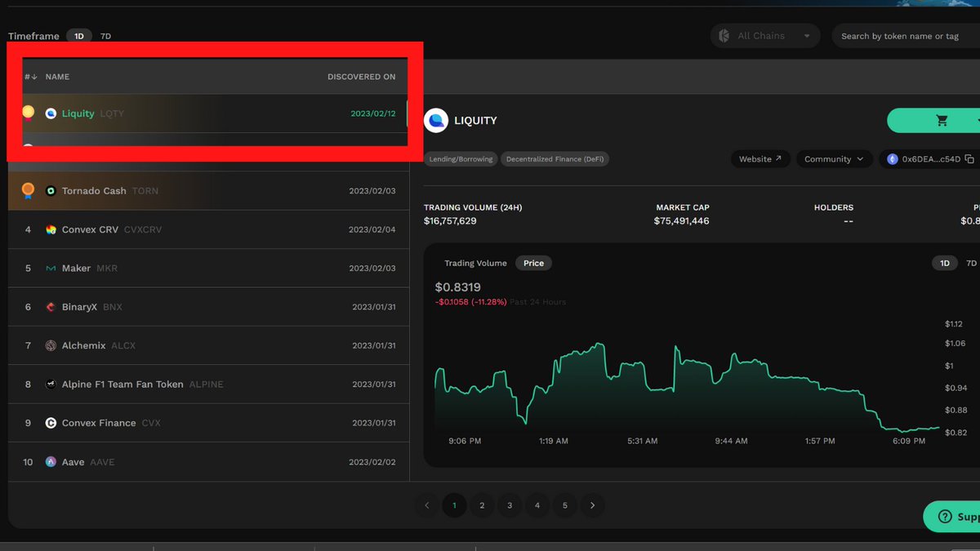The height and width of the screenshot is (551, 980).
Task: Sort by DISCOVERED ON column header
Action: tap(362, 77)
